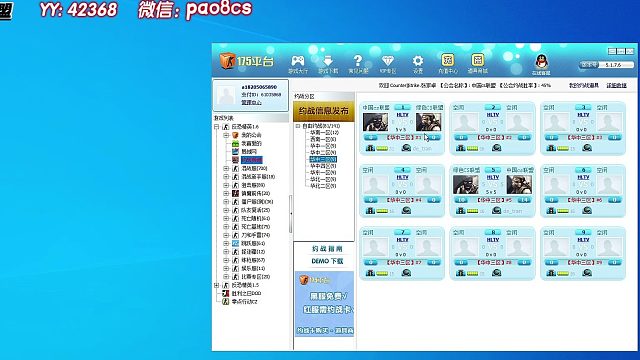
Task: Select the 华中四区 zone
Action: point(323,166)
